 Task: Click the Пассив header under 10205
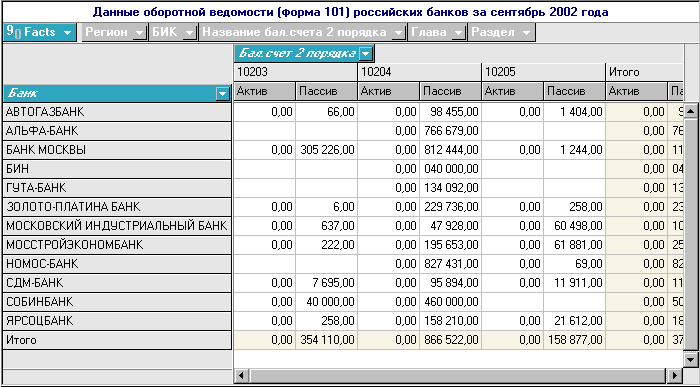point(575,91)
